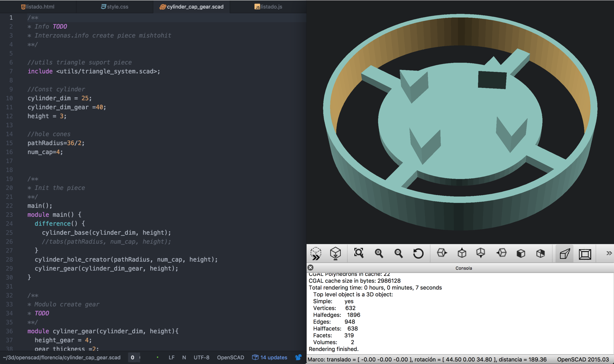Zoom out of the 3D view

pyautogui.click(x=398, y=253)
